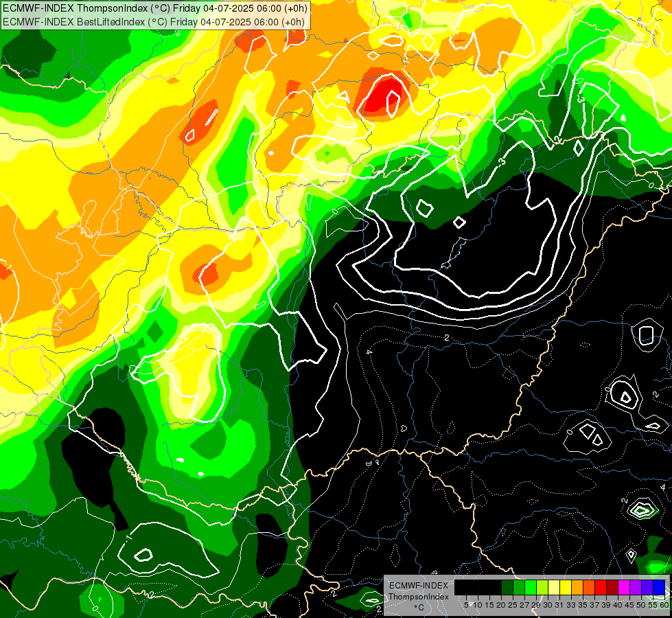
Task: Click the legend tick value 27
Action: click(524, 605)
